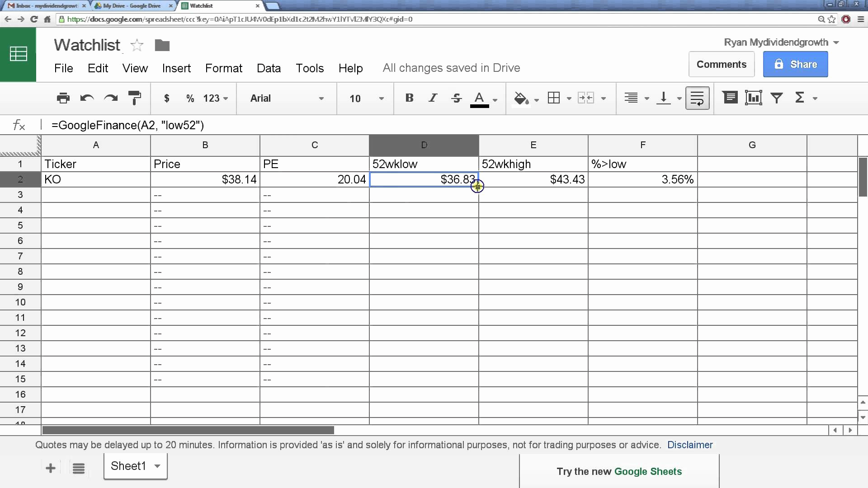Click the formula bar showing GoogleFinance

coord(128,125)
